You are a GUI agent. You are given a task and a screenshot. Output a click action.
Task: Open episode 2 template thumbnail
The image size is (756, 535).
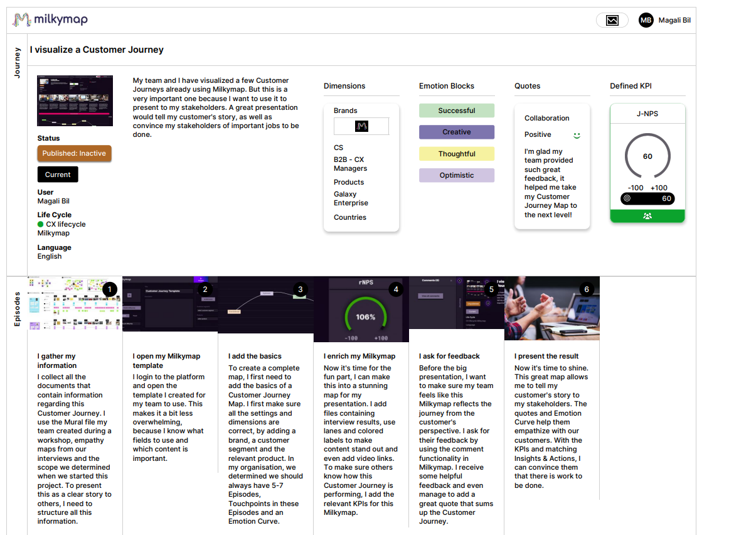170,303
